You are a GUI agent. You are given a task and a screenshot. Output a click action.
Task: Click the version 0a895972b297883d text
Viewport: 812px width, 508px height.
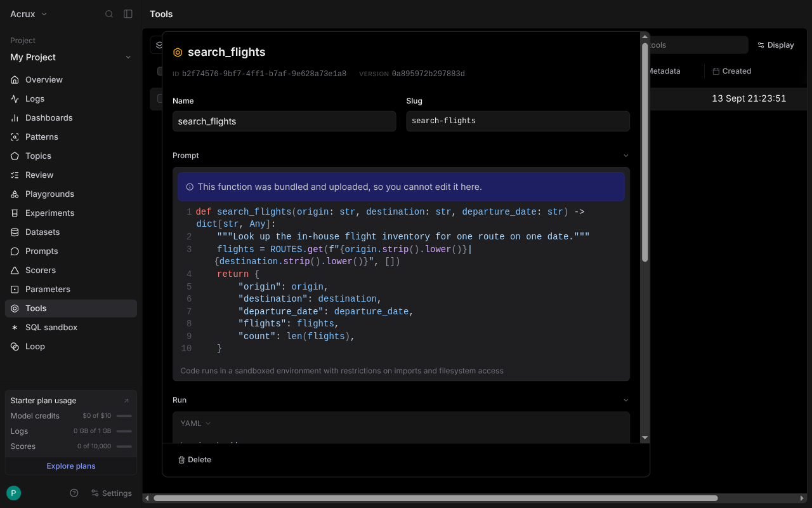click(428, 74)
